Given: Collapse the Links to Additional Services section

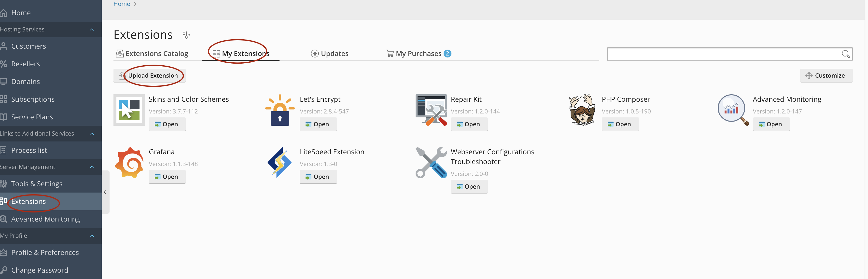Looking at the screenshot, I should click(92, 134).
